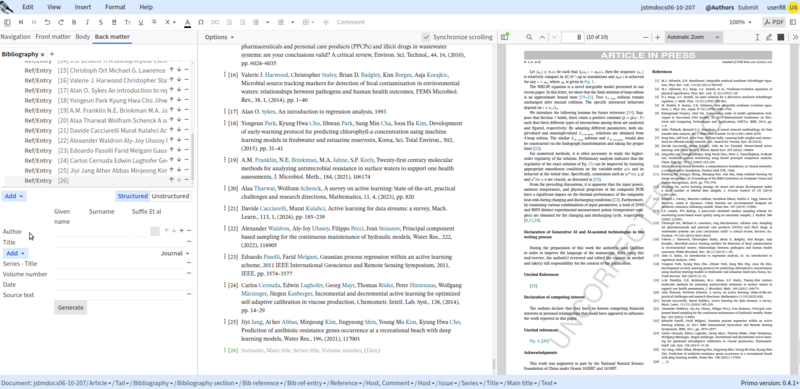Image resolution: width=800 pixels, height=389 pixels.
Task: Toggle bold formatting button
Action: (x=74, y=22)
